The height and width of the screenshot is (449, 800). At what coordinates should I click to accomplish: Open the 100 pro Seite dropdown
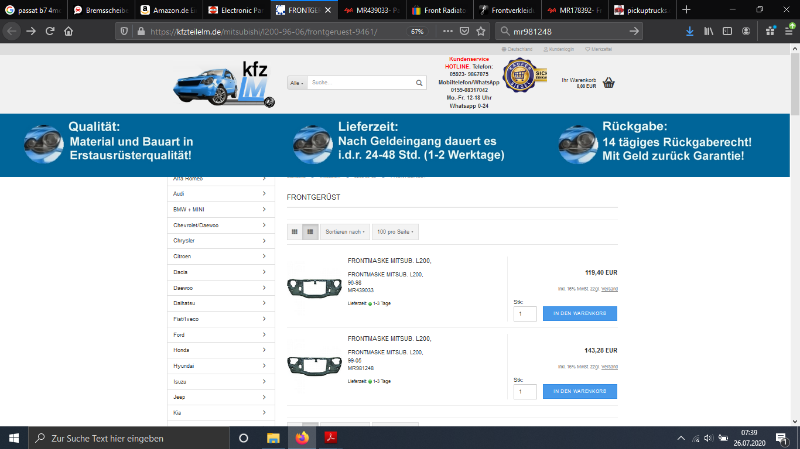[x=395, y=232]
